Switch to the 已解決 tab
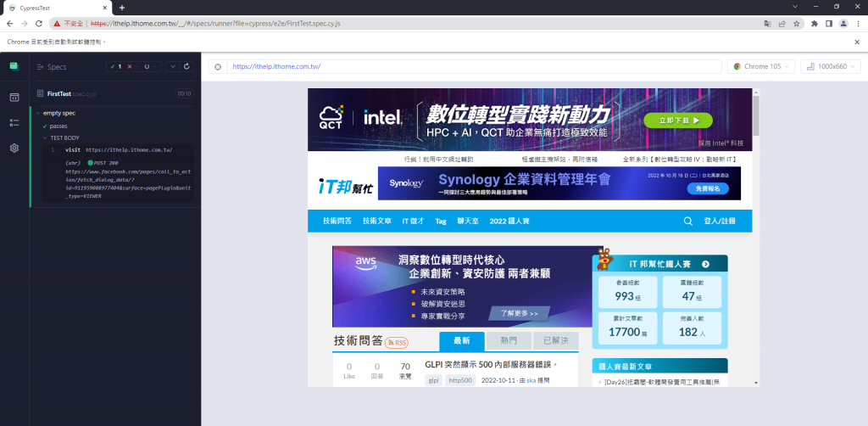868x426 pixels. pos(556,341)
